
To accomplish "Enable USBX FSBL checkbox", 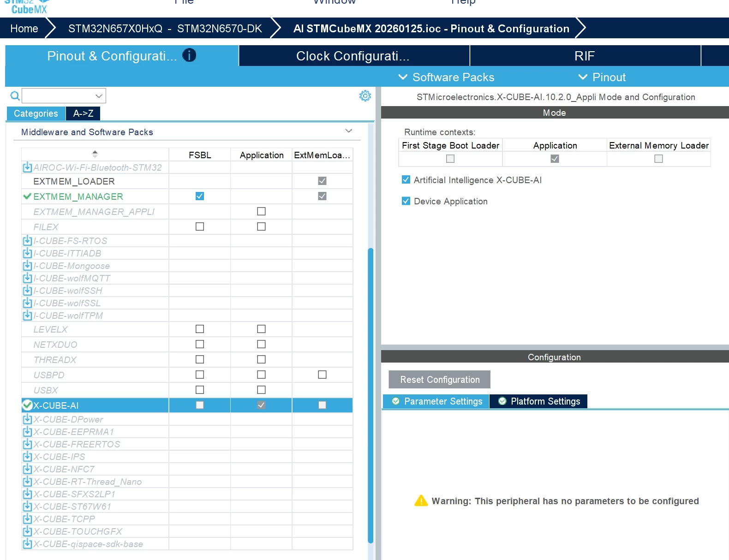I will click(x=200, y=390).
